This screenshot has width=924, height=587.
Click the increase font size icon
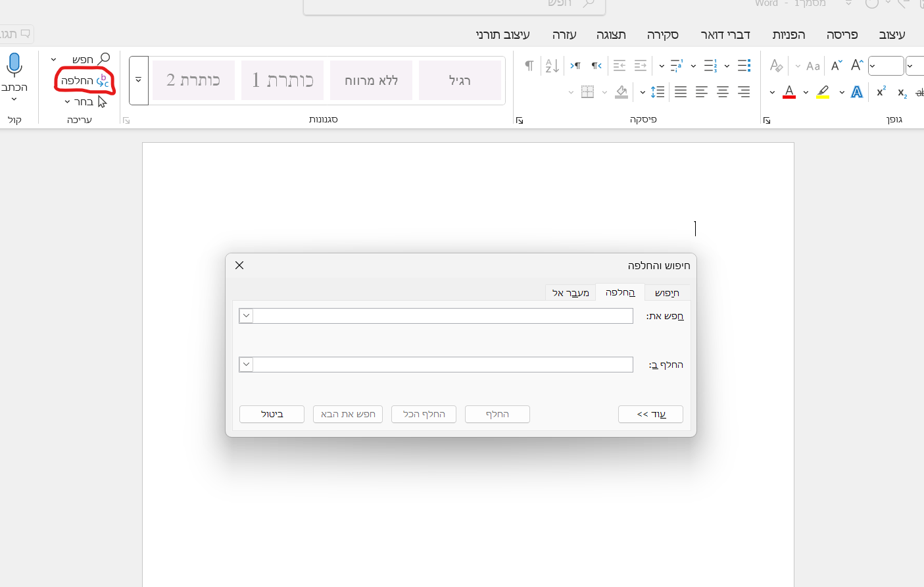coord(856,65)
